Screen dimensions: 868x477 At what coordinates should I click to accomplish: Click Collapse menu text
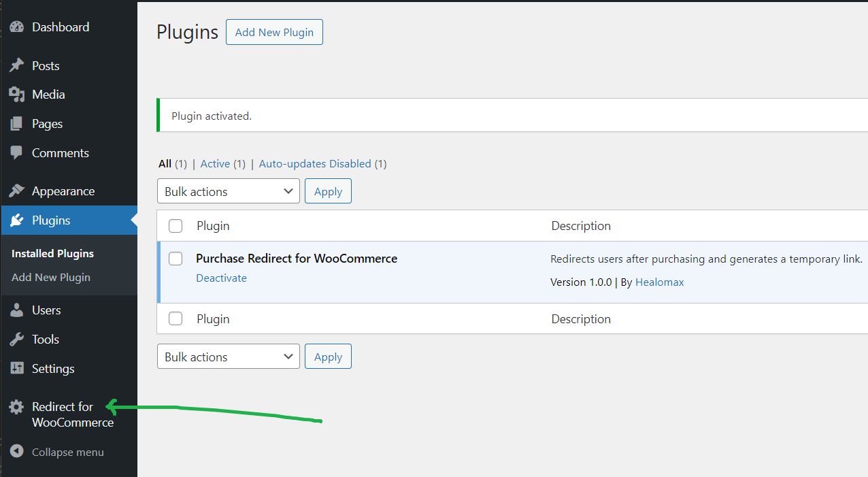click(68, 452)
